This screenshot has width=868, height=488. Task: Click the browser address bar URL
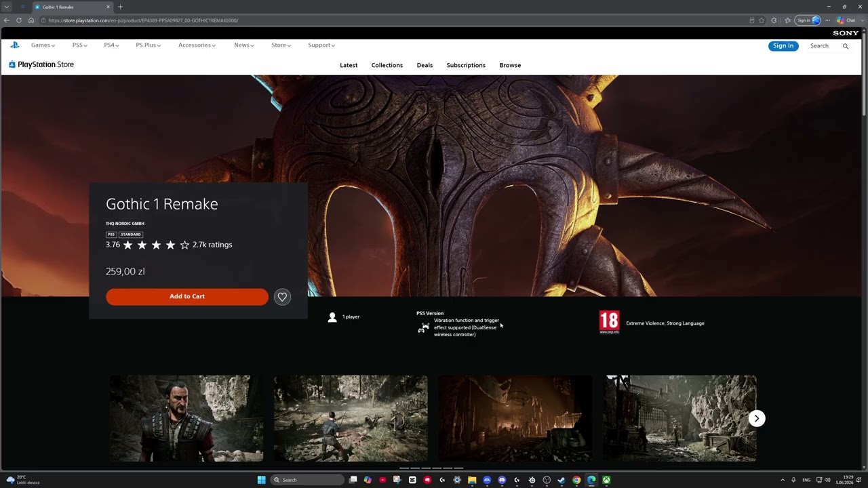[143, 20]
